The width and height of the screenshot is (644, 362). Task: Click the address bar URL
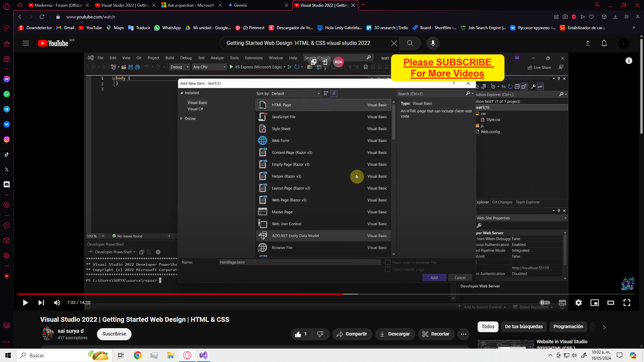coord(91,17)
